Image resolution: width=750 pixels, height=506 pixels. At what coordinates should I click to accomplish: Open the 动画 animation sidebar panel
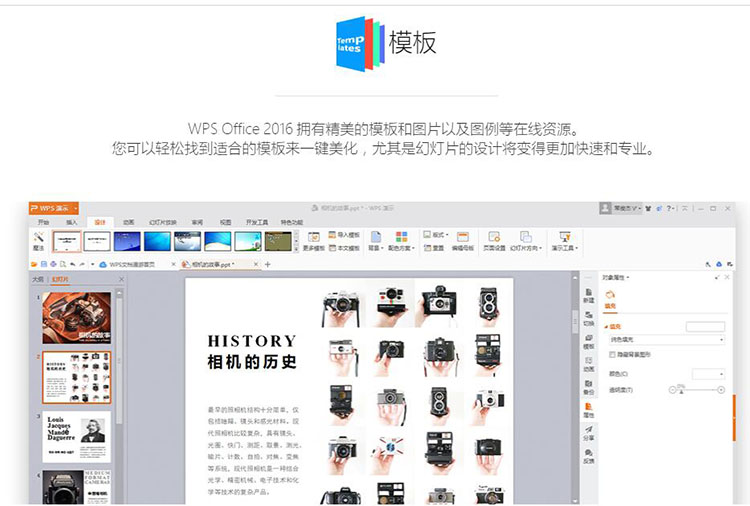point(588,364)
